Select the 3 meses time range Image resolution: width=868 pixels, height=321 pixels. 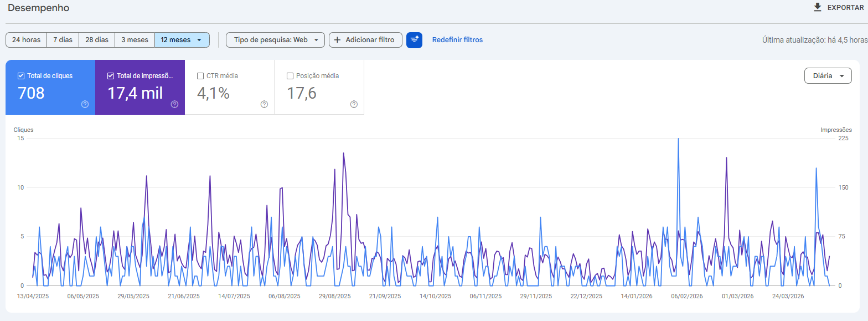(x=135, y=40)
